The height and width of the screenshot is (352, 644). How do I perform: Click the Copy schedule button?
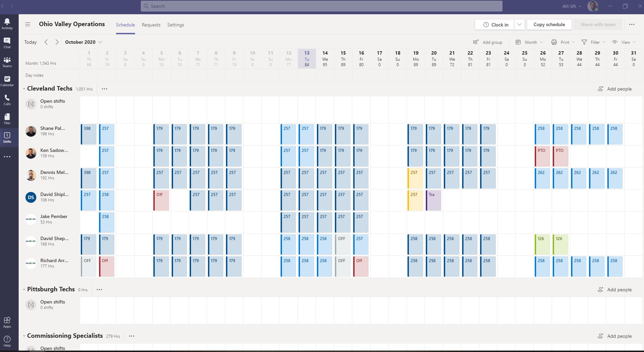(x=549, y=24)
